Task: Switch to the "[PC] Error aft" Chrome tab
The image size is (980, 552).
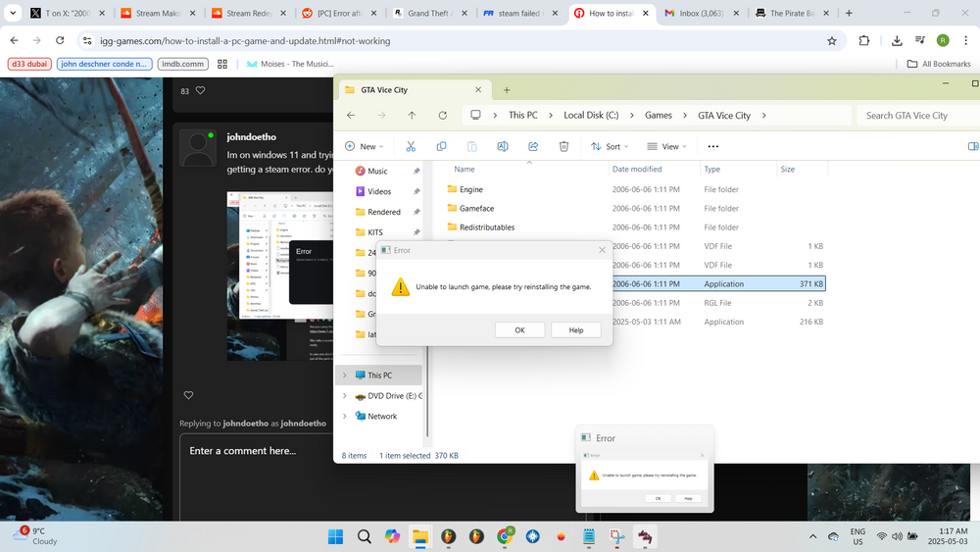Action: tap(340, 13)
